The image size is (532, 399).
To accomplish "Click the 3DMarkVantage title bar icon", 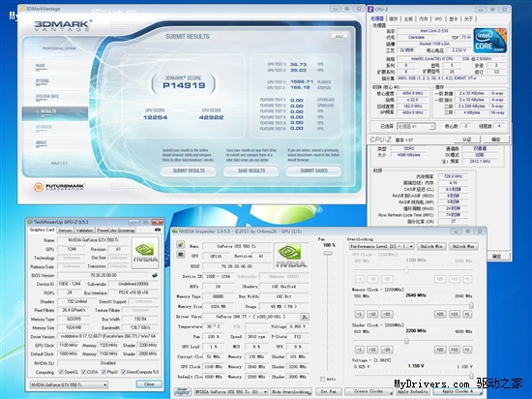I will pos(23,9).
